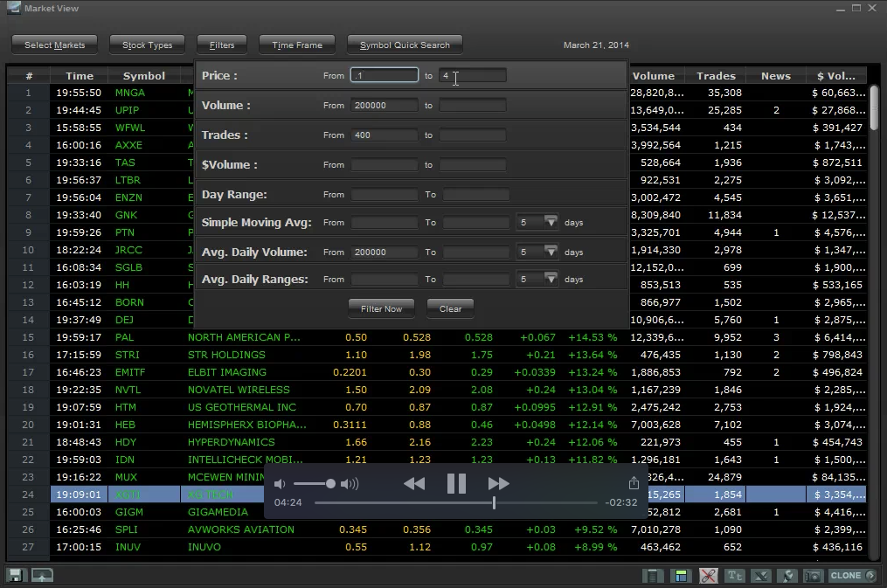This screenshot has height=588, width=887.
Task: Click the load layout upload icon
Action: click(42, 575)
